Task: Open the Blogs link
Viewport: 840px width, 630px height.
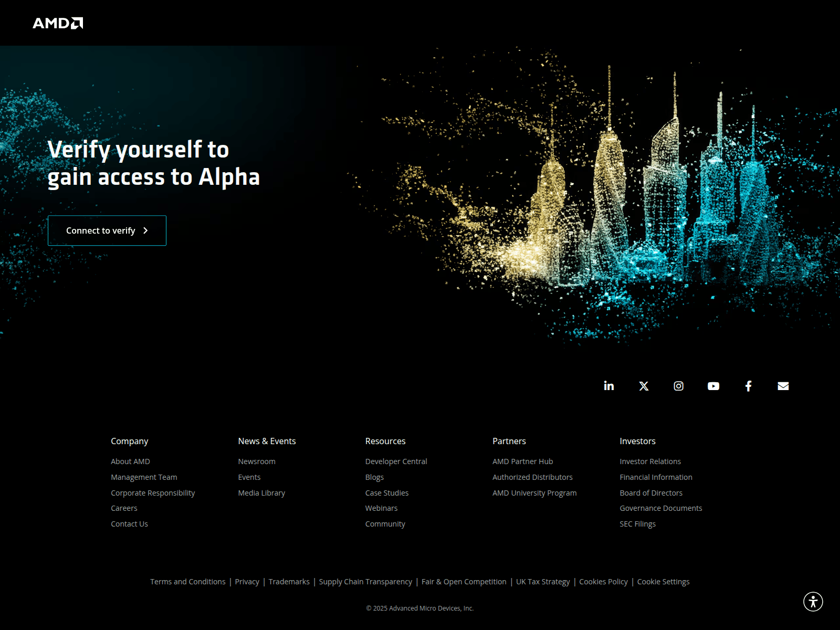Action: (374, 477)
